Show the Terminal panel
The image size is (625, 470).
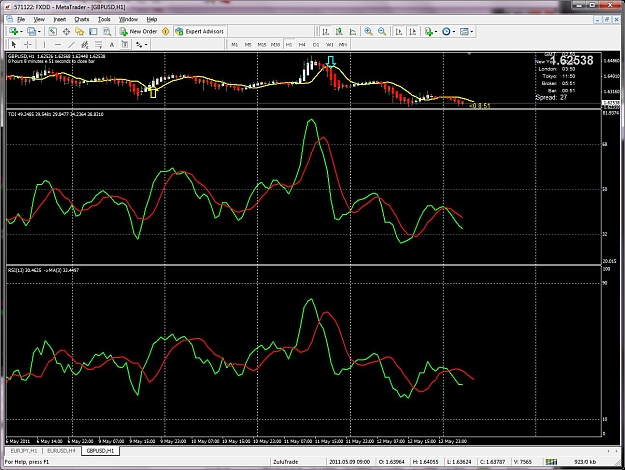click(93, 31)
